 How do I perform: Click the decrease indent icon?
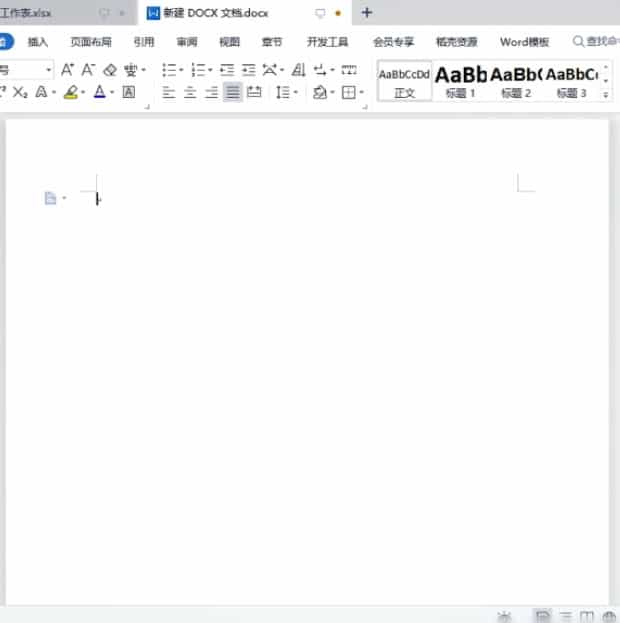227,70
